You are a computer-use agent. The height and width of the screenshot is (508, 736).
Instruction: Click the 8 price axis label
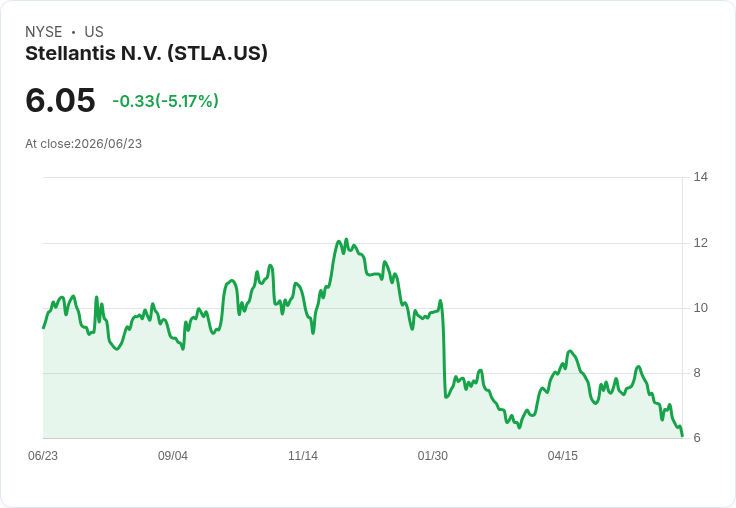tap(697, 373)
